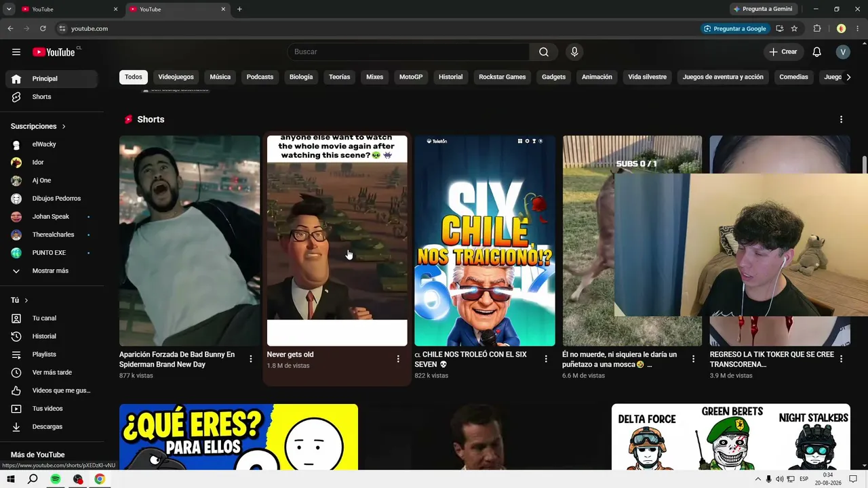This screenshot has height=488, width=868.
Task: Open options for Él no muerde short
Action: [x=693, y=359]
